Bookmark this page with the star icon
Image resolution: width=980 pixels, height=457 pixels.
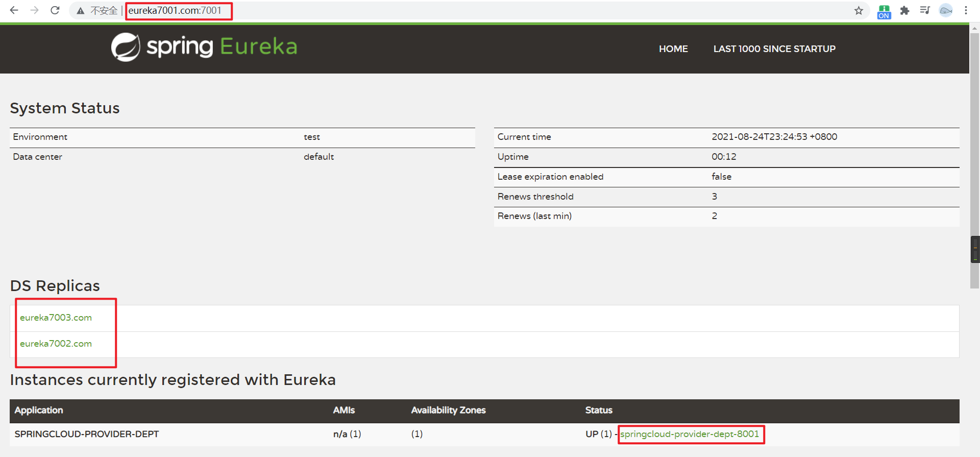tap(859, 11)
